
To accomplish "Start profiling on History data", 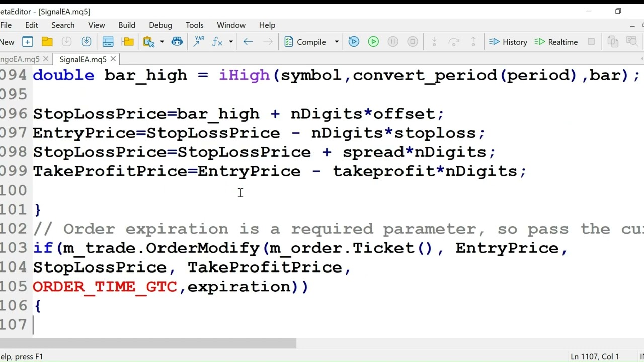I will point(508,42).
